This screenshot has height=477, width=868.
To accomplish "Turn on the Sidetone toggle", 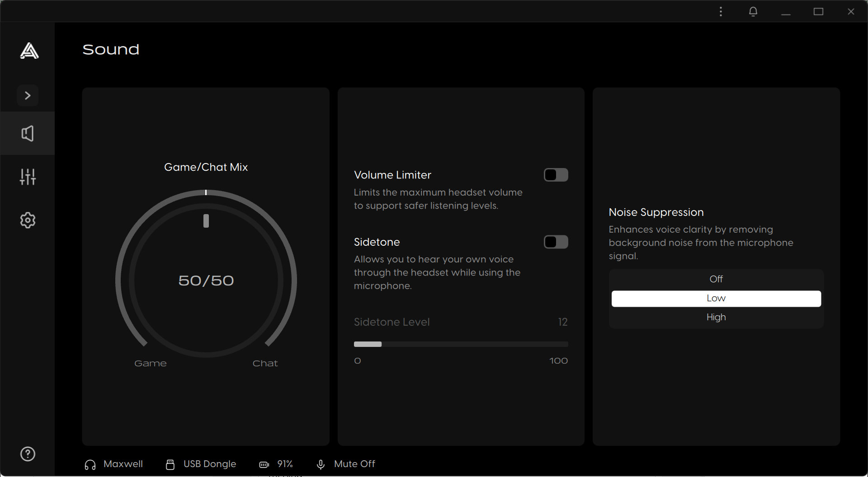I will coord(556,242).
